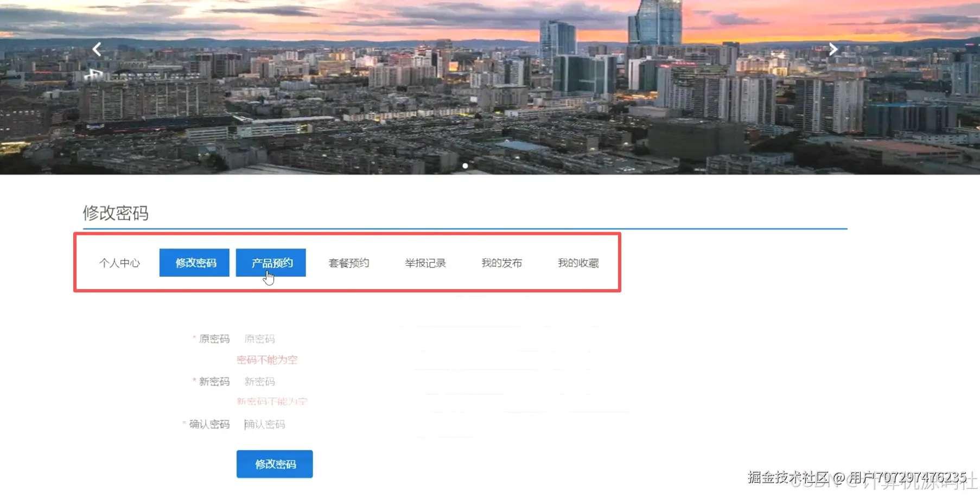The height and width of the screenshot is (498, 980).
Task: Click the required asterisk beside 原密码
Action: pos(194,339)
